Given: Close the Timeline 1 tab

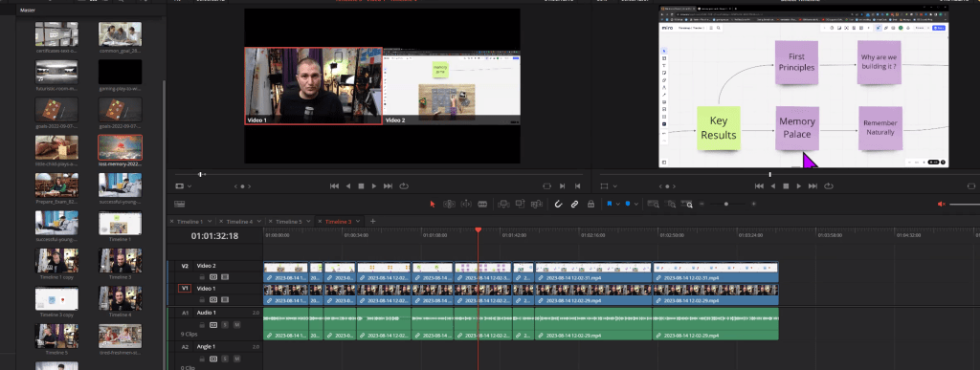Looking at the screenshot, I should pyautogui.click(x=172, y=222).
